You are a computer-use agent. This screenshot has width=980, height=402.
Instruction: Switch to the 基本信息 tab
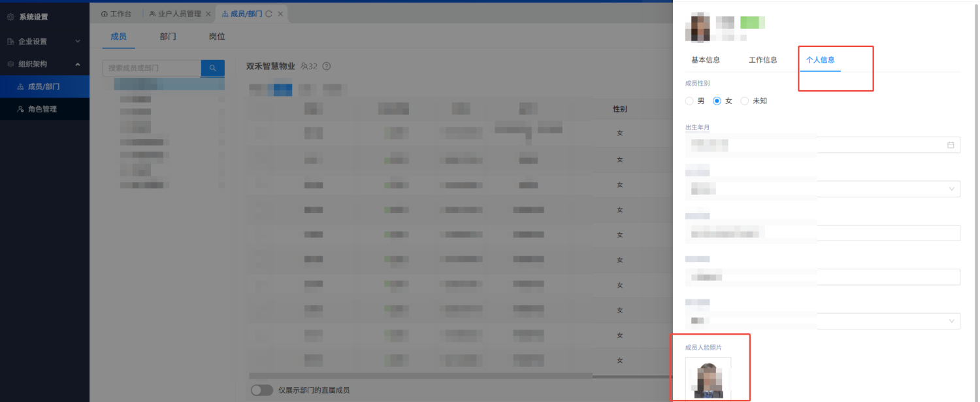click(x=706, y=60)
